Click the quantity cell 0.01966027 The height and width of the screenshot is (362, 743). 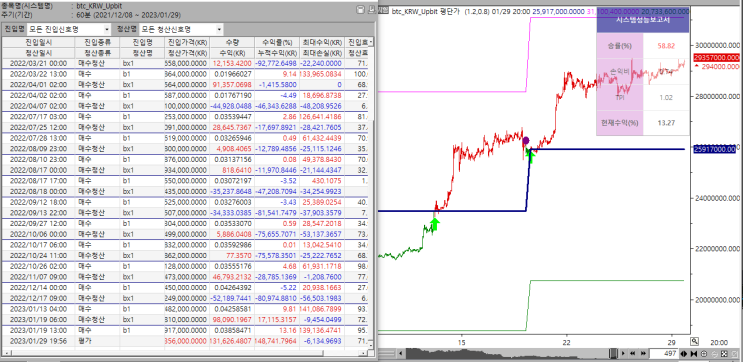233,74
